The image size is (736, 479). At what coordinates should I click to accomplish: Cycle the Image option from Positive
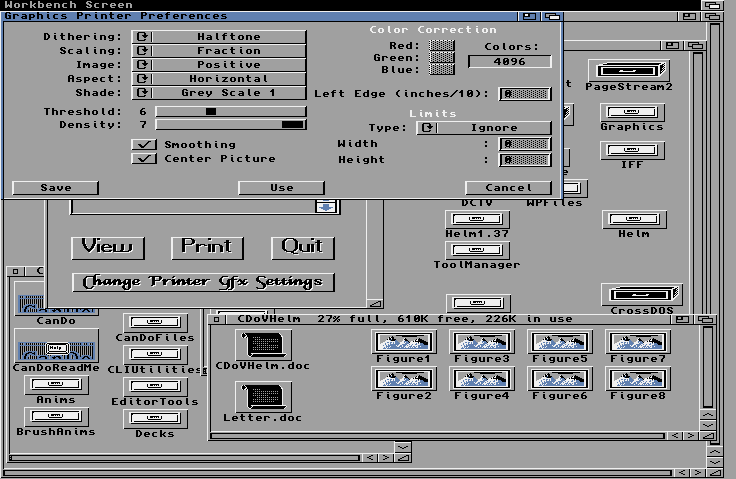pyautogui.click(x=219, y=65)
